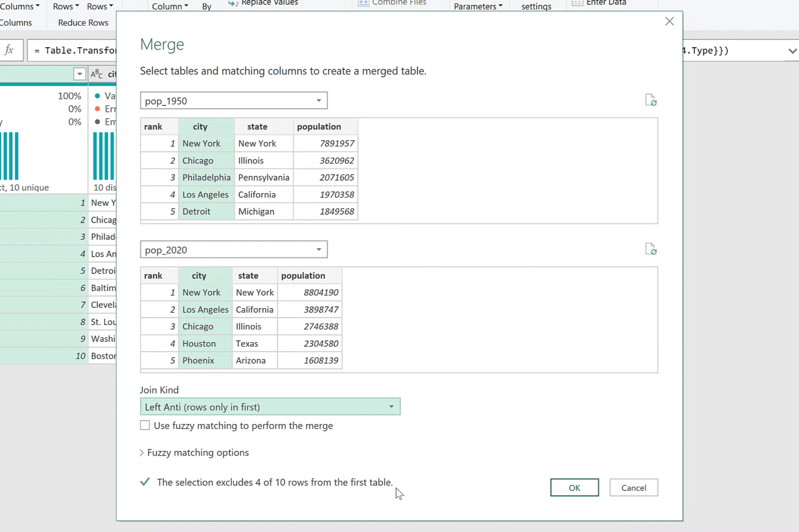Click the Pennsylvania state cell
Image resolution: width=799 pixels, height=532 pixels.
click(x=264, y=177)
